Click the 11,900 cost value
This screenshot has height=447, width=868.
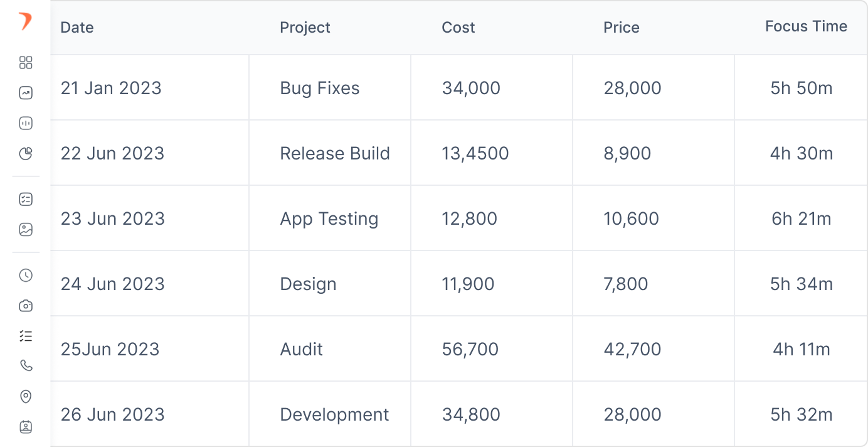(x=468, y=284)
